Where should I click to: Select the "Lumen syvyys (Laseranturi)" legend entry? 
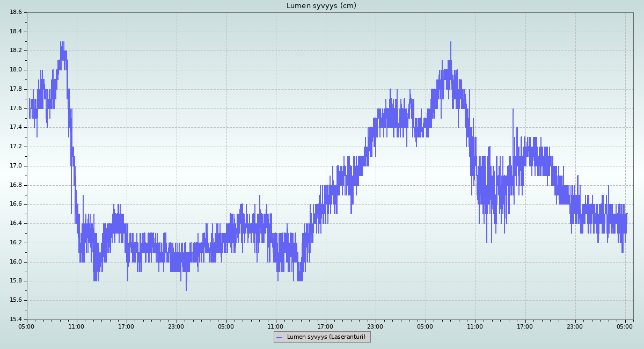click(x=326, y=337)
